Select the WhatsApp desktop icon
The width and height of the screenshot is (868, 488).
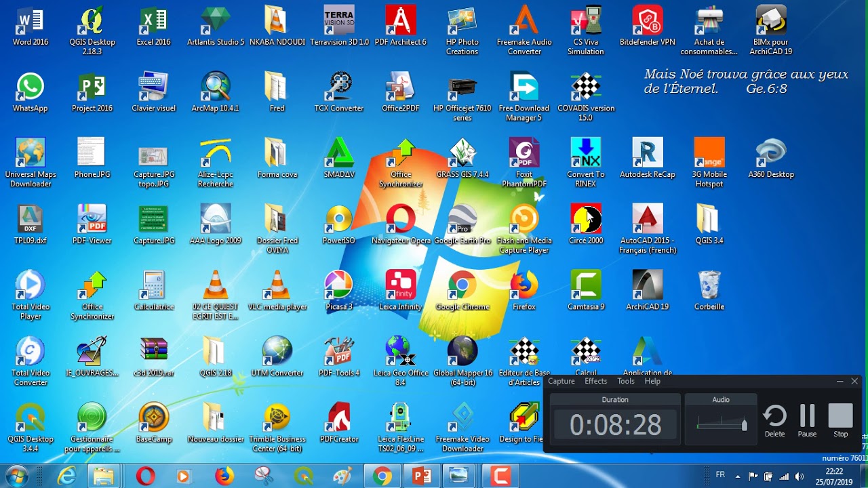31,93
